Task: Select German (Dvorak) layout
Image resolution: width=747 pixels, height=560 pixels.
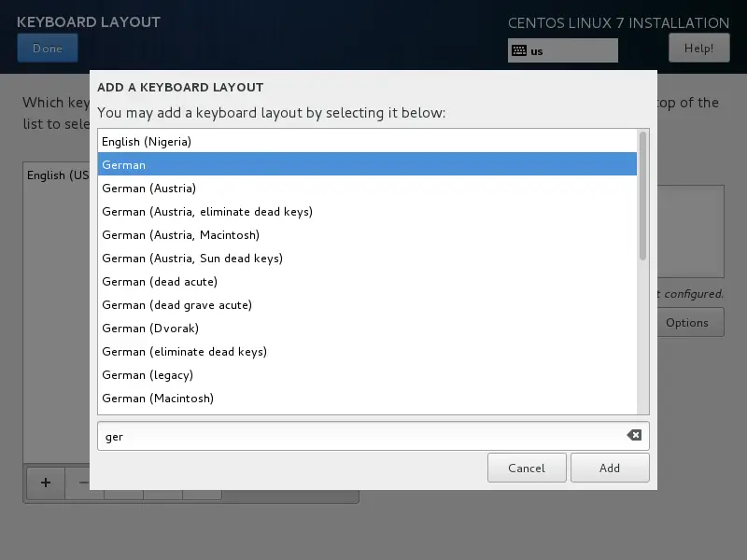Action: pyautogui.click(x=367, y=329)
